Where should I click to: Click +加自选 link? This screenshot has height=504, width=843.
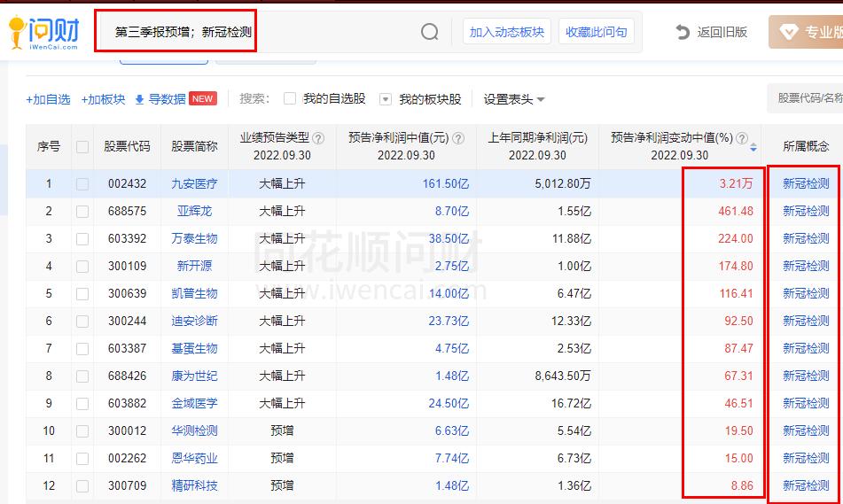[x=48, y=99]
